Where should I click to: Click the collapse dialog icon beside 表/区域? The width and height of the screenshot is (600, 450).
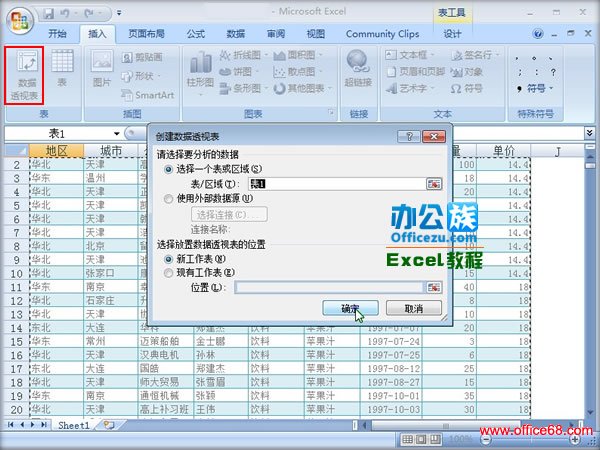[x=434, y=184]
